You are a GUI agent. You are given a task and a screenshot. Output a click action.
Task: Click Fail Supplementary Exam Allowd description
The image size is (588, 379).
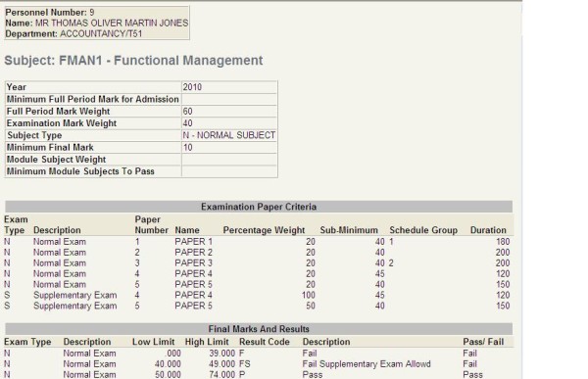[367, 364]
